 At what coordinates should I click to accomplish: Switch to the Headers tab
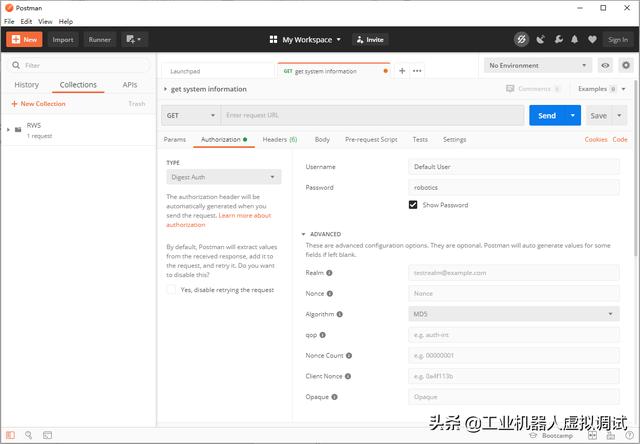[x=280, y=139]
